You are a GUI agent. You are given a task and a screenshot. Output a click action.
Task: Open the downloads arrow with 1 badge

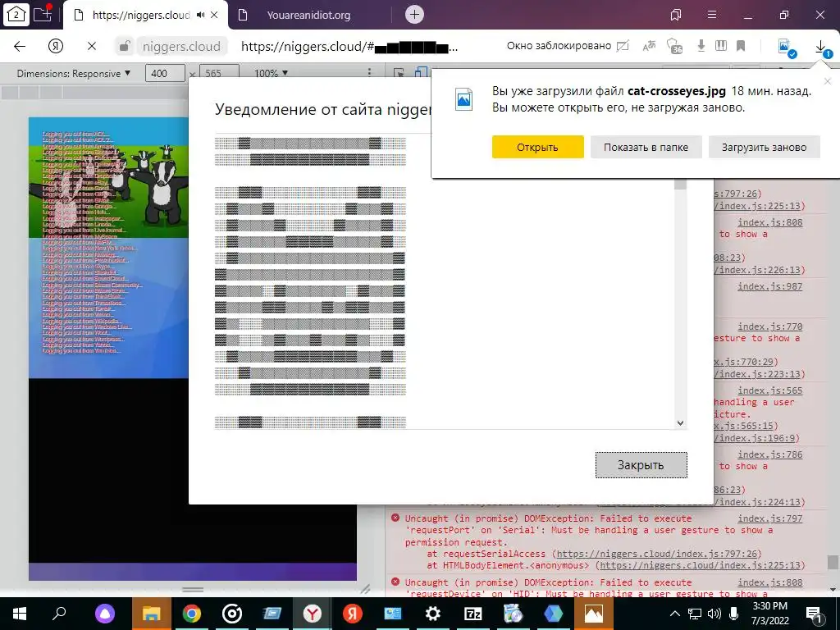tap(821, 48)
